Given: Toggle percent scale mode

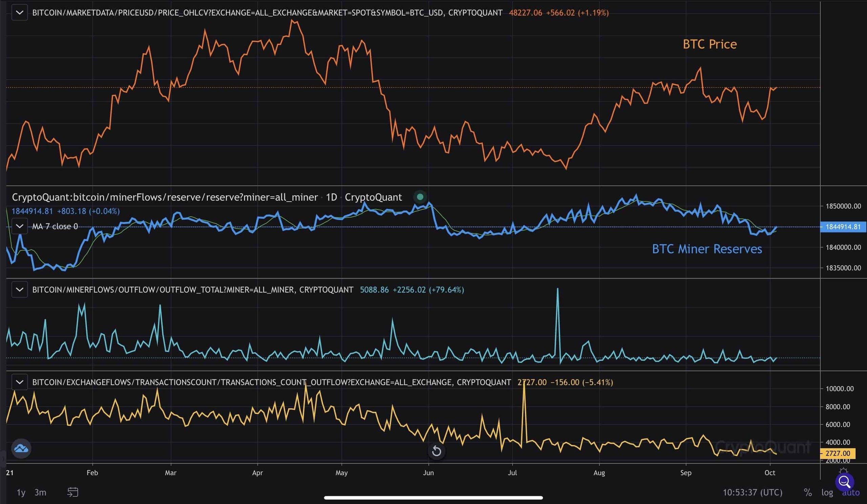Looking at the screenshot, I should (807, 492).
